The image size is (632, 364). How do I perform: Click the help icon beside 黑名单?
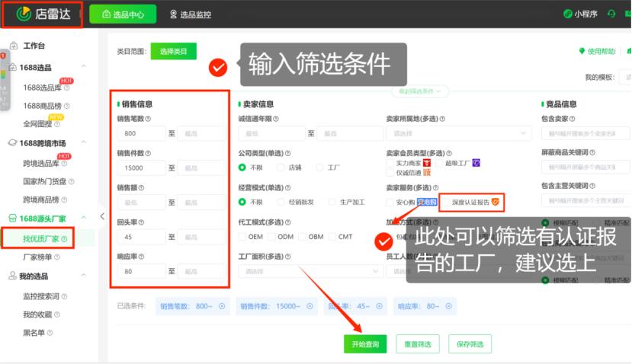[50, 333]
